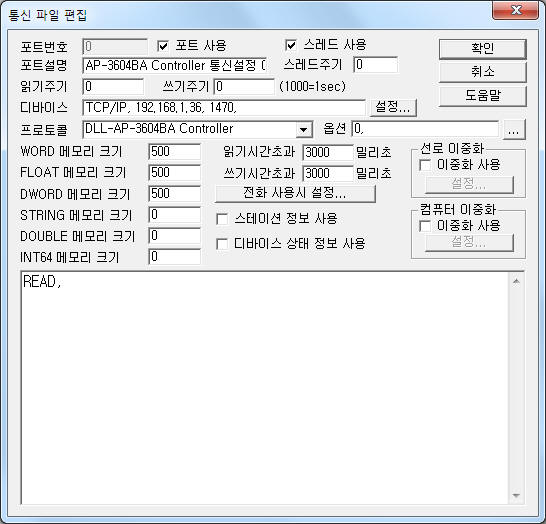Enable 이중화 사용 under 선로 이중화
546x524 pixels.
tap(425, 165)
